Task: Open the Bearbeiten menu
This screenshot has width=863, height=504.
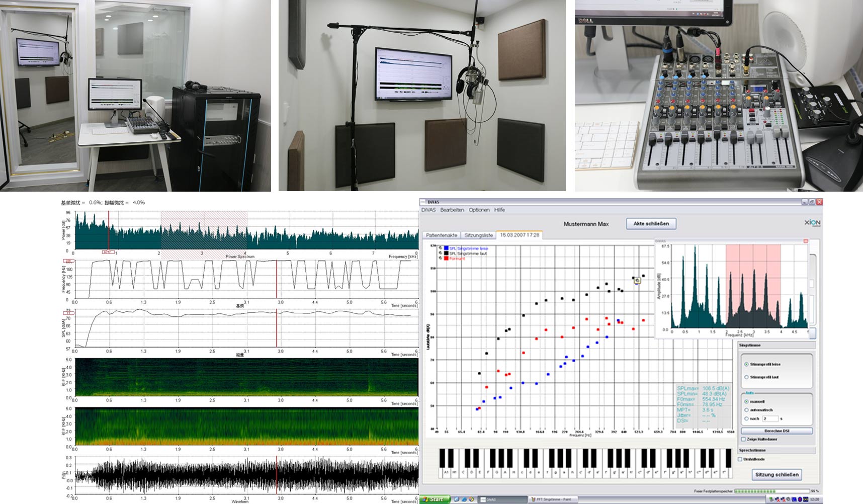Action: tap(452, 210)
